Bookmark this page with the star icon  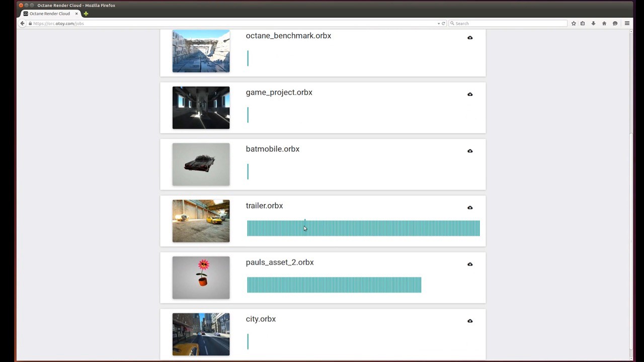pyautogui.click(x=574, y=23)
